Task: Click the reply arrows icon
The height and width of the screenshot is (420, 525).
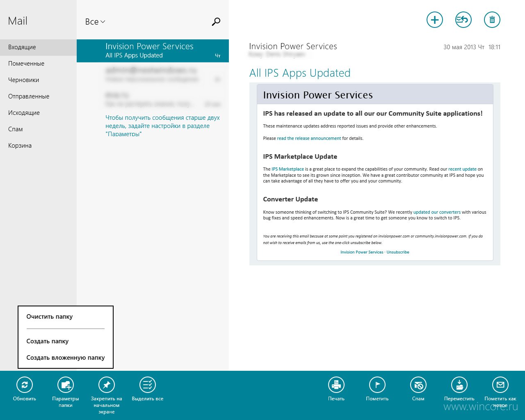Action: pos(463,20)
